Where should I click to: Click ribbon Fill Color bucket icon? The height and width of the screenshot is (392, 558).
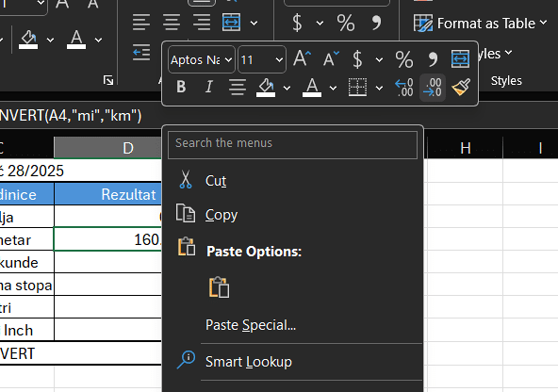click(28, 40)
